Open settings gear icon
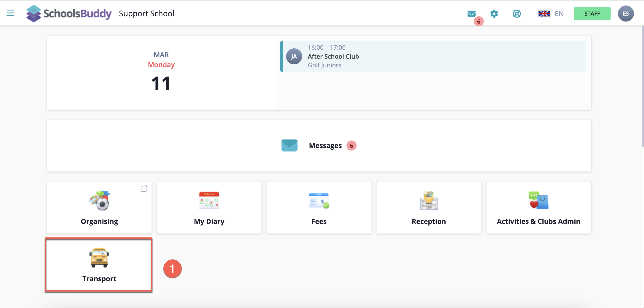 click(x=494, y=14)
